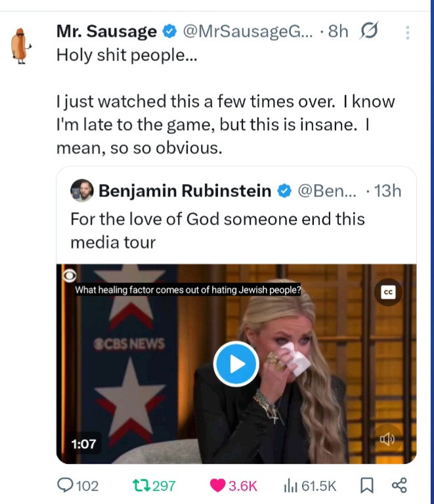
Task: Open the Mr. Sausage display name
Action: tap(106, 31)
